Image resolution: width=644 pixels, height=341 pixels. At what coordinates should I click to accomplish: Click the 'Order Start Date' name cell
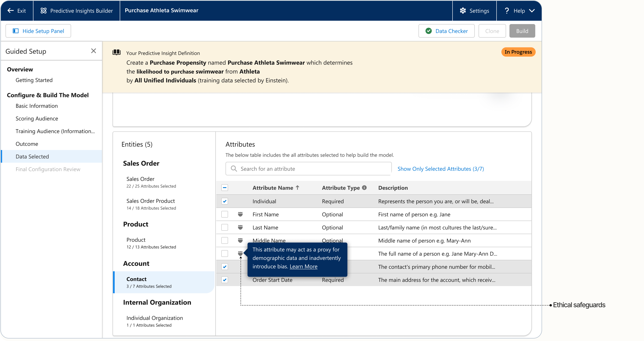click(272, 280)
